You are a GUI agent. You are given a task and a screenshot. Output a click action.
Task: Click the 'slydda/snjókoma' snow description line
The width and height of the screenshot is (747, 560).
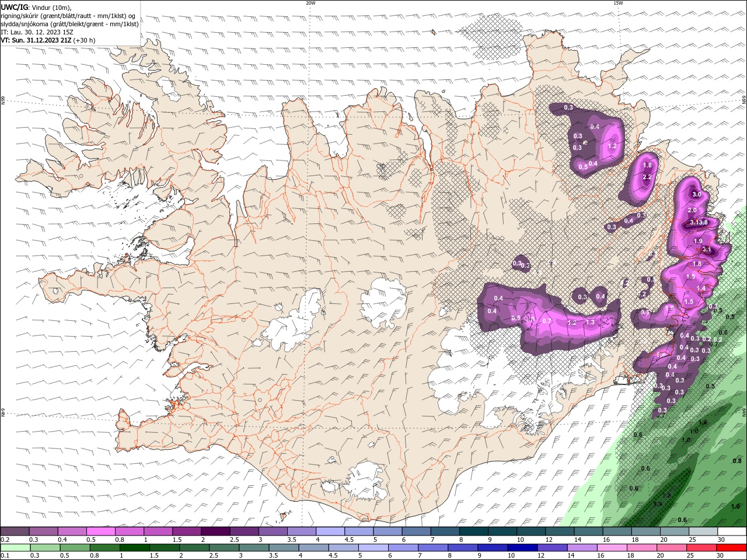[x=70, y=24]
